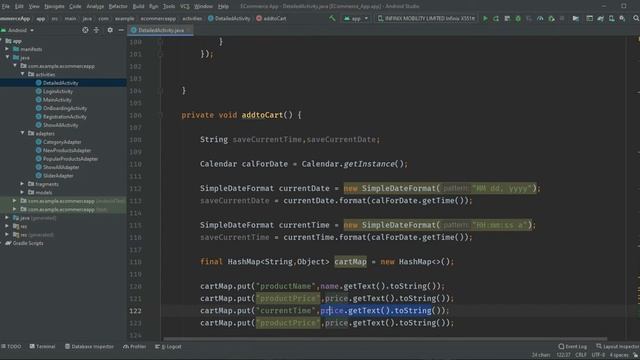Expand the models folder
This screenshot has height=360, width=640.
[x=23, y=192]
